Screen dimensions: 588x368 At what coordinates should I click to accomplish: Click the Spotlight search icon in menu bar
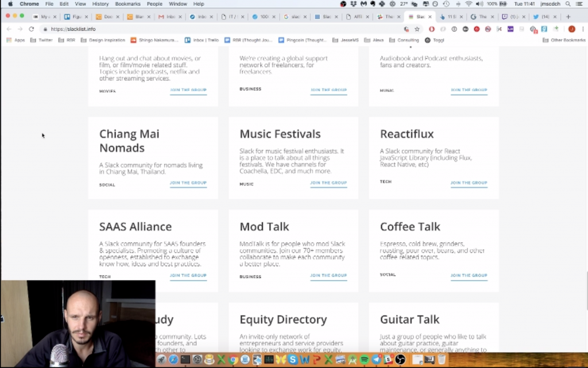coord(567,4)
